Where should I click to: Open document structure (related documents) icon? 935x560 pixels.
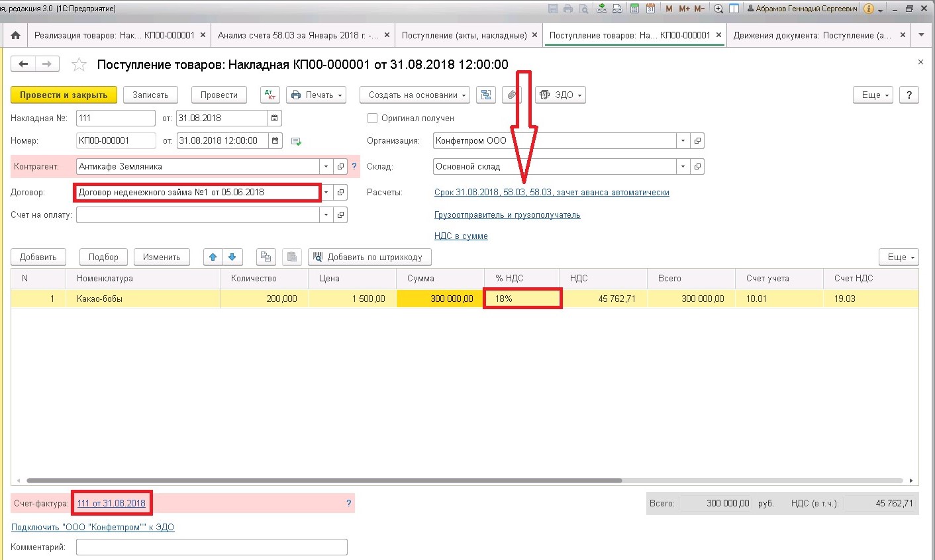(x=486, y=95)
